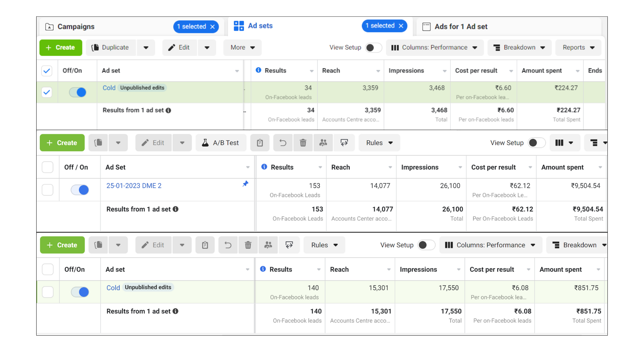Viewport: 644px width, 362px height.
Task: Open the Ads for 1 Ad set tab
Action: coord(461,26)
